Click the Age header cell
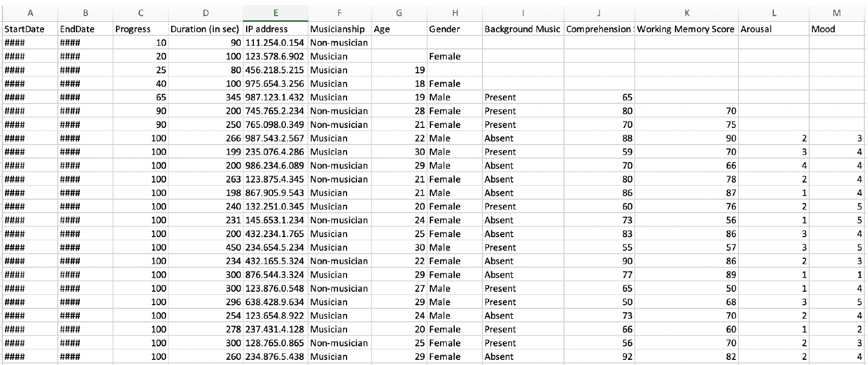Image resolution: width=868 pixels, height=365 pixels. [399, 29]
